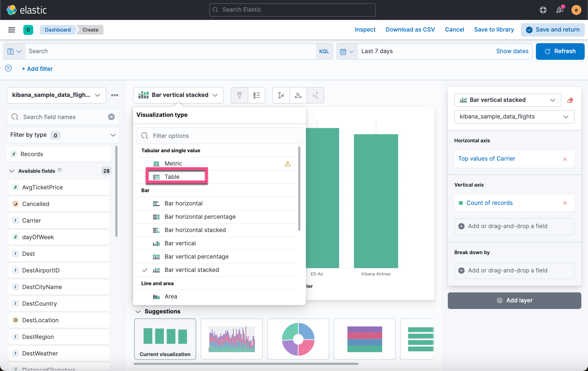
Task: Choose Bar horizontal percentage option
Action: point(200,217)
